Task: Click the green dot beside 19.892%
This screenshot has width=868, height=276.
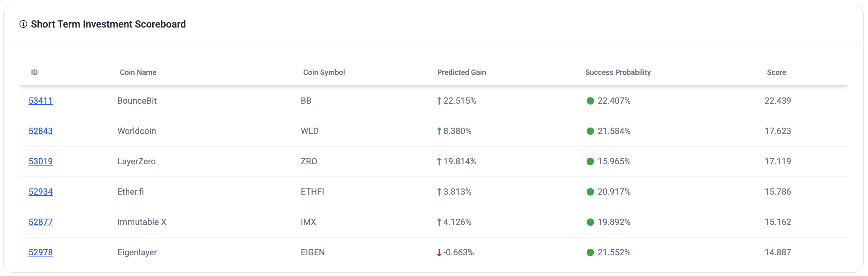Action: coord(590,222)
